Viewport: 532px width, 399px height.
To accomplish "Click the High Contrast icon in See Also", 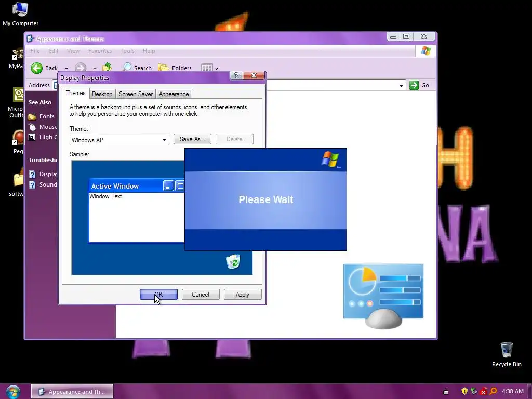I will coord(32,137).
